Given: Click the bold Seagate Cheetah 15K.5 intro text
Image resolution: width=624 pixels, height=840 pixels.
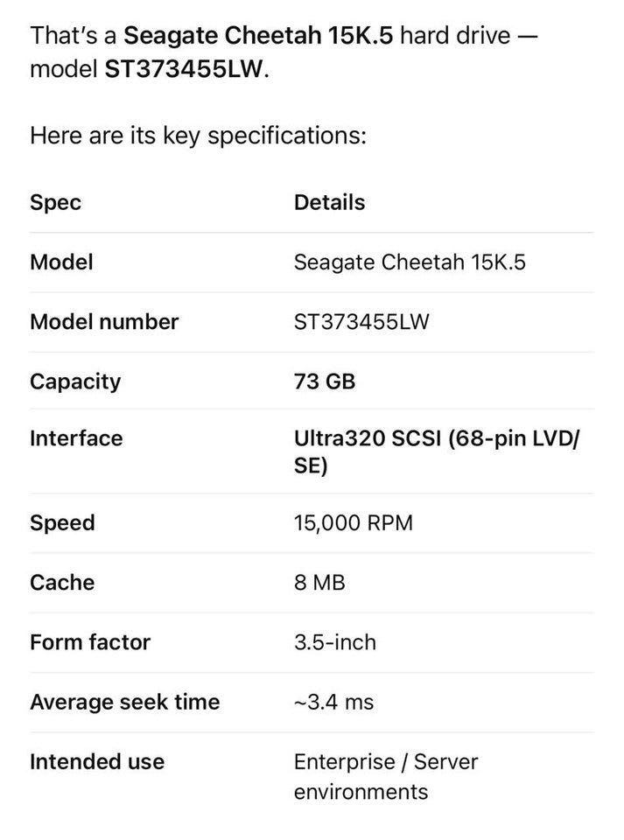Looking at the screenshot, I should [258, 37].
